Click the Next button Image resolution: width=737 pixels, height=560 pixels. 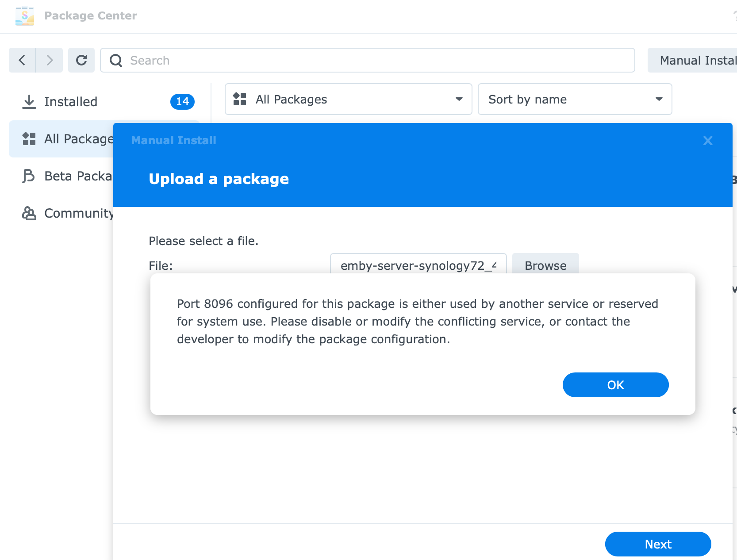pyautogui.click(x=658, y=544)
